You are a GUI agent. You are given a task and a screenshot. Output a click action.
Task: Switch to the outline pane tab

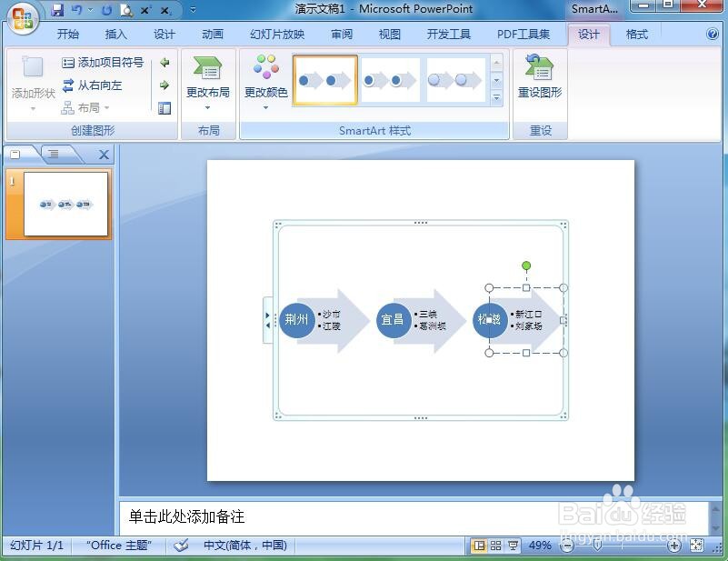click(54, 154)
